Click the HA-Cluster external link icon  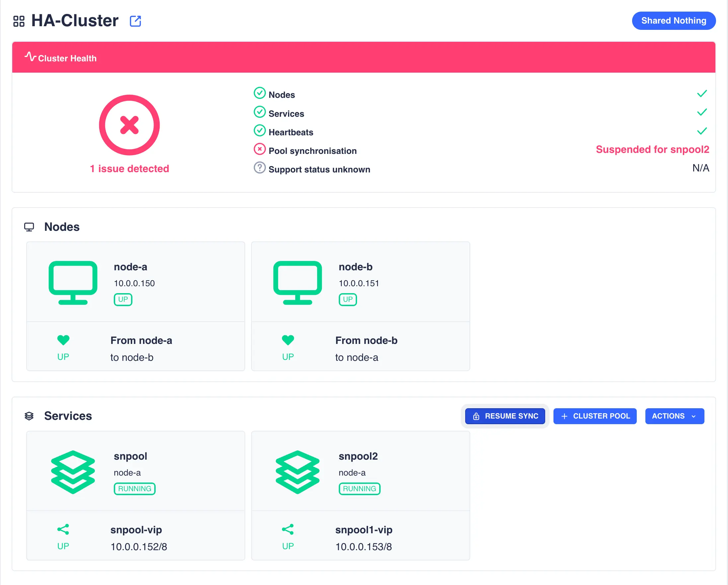(134, 20)
